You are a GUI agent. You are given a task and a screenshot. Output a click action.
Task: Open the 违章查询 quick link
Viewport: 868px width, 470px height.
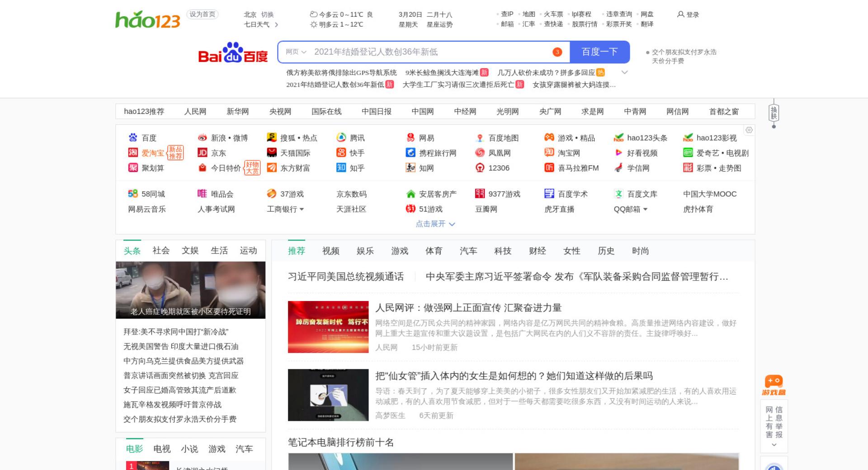click(x=619, y=14)
